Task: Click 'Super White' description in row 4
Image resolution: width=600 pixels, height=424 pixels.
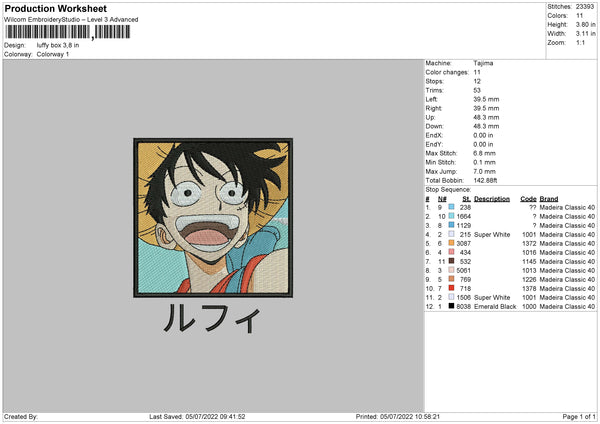Action: (492, 235)
